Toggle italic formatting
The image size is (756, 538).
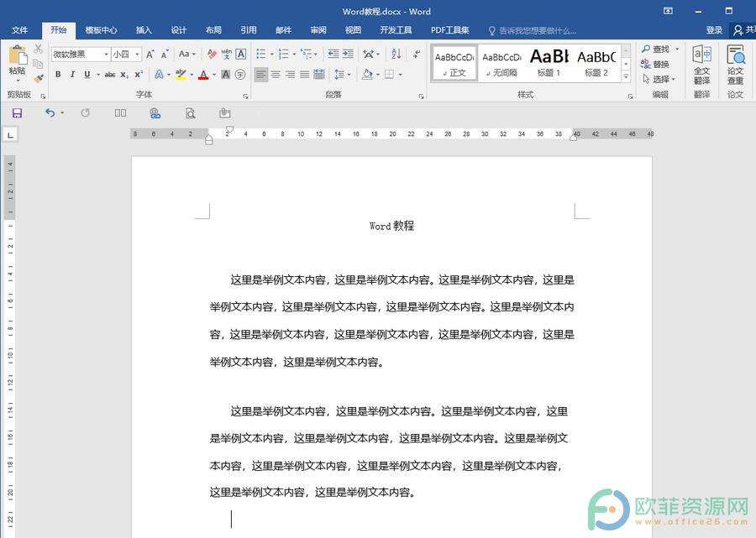[72, 75]
